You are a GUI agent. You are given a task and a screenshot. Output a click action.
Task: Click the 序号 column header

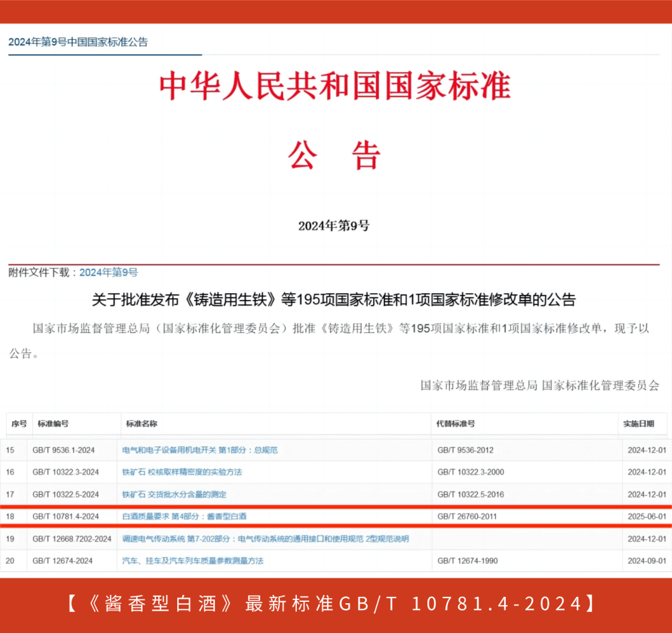click(19, 424)
